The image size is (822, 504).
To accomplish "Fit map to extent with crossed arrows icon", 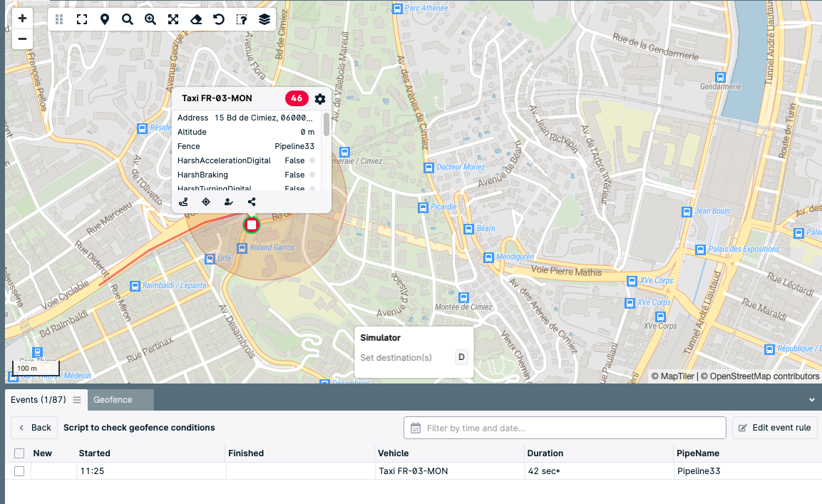I will tap(173, 19).
